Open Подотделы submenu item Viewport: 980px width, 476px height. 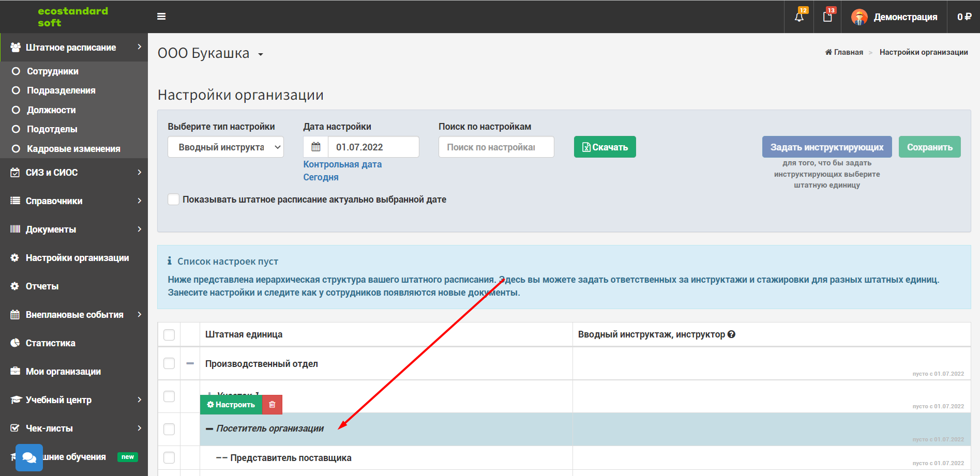click(x=52, y=129)
